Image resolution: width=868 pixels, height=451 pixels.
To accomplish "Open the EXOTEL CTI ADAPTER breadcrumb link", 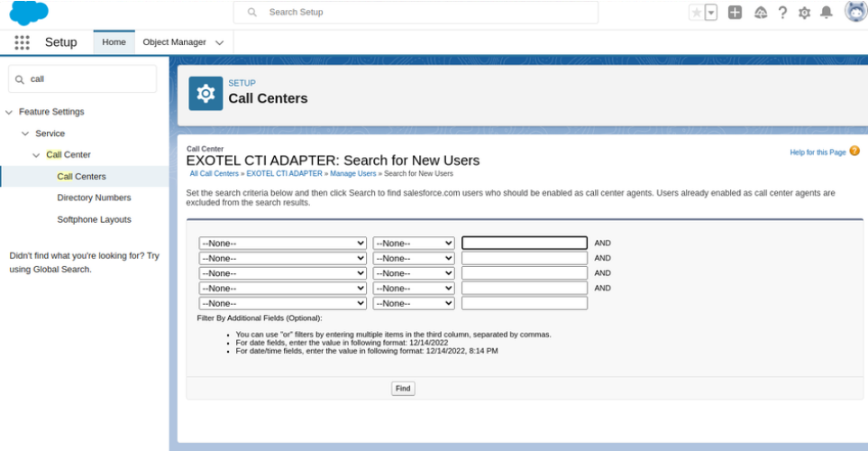I will coord(284,173).
